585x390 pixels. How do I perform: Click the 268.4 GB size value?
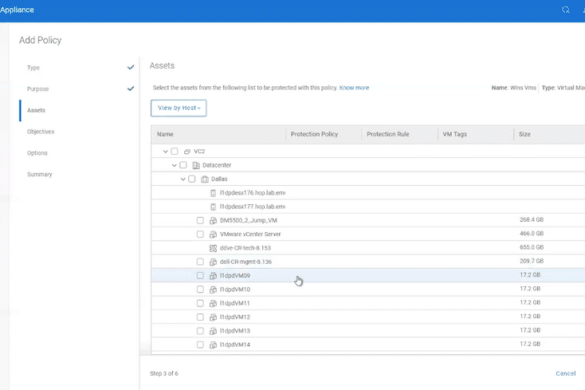531,220
